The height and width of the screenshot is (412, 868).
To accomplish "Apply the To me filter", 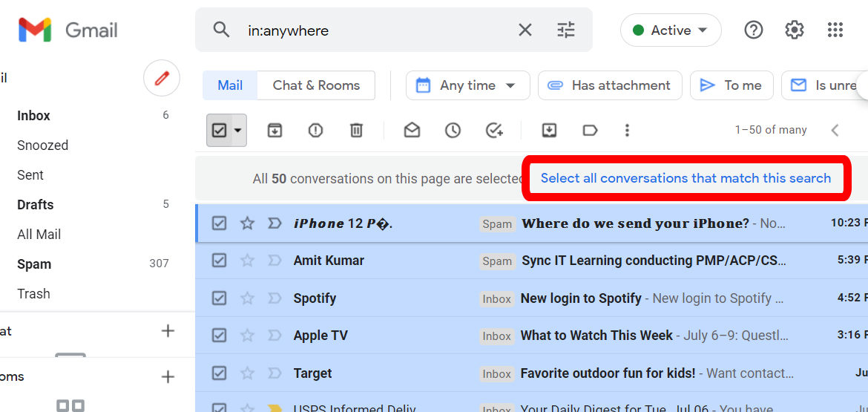I will coord(731,85).
